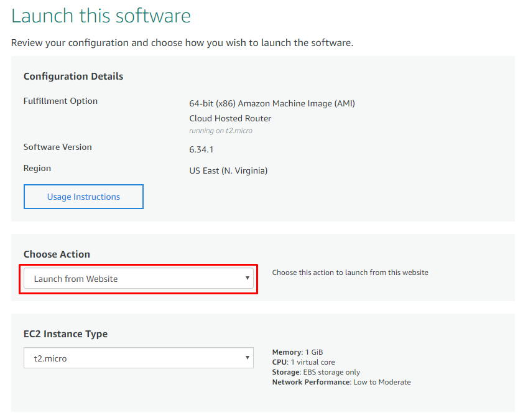Screen dimensions: 523x420
Task: Click the 'CPU: 1 virtual core' spec line
Action: 303,362
